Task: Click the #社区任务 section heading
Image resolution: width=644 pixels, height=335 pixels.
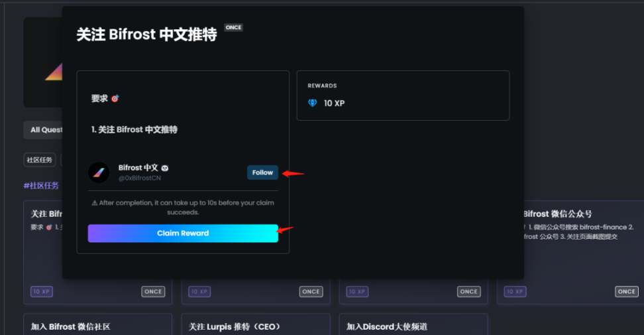Action: (41, 186)
